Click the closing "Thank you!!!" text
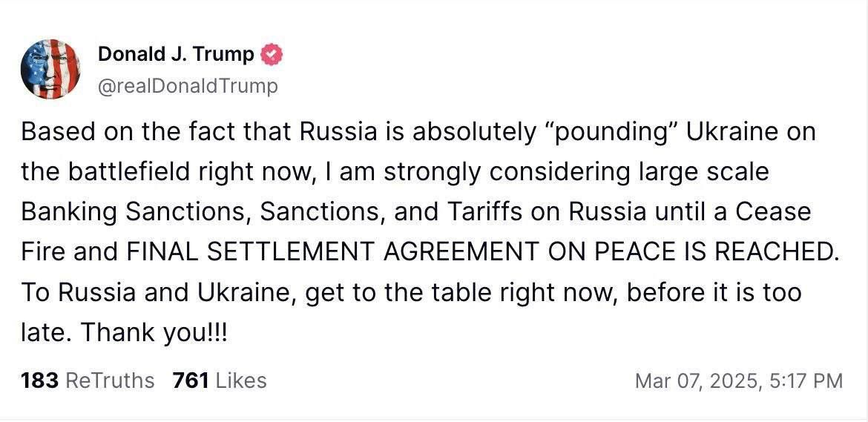Screen dimensions: 868x422 point(154,332)
